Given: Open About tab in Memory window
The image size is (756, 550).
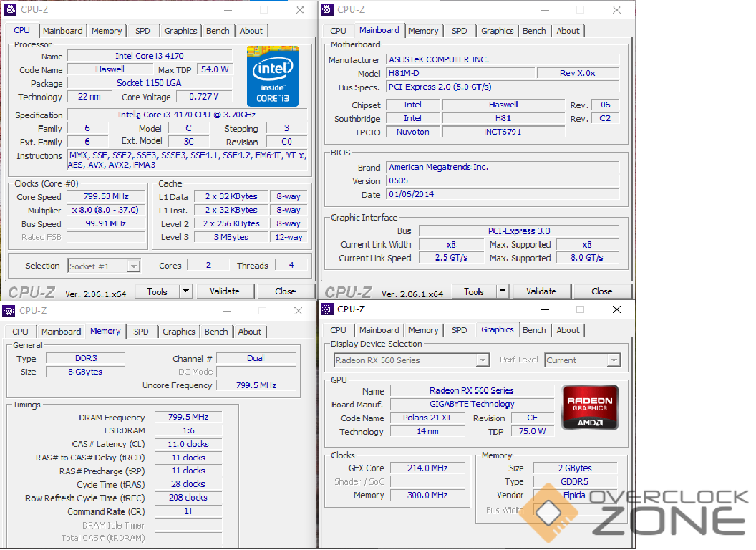Looking at the screenshot, I should (x=249, y=332).
